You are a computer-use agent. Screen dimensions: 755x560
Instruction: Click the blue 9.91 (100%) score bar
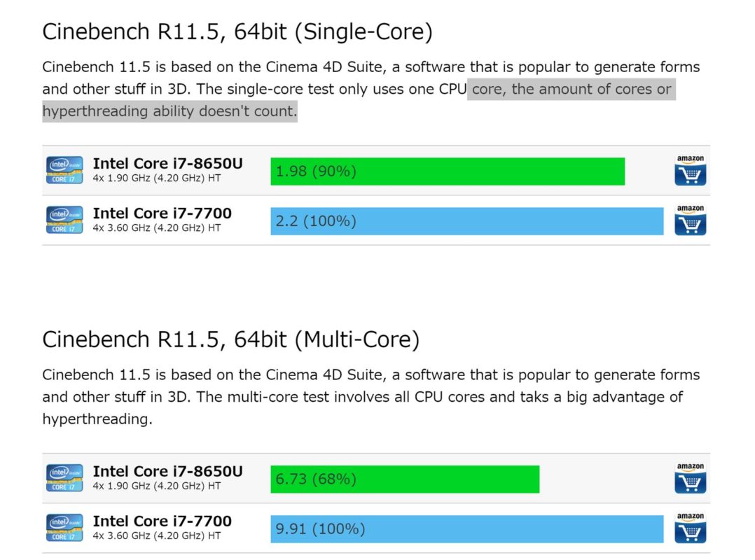[466, 529]
